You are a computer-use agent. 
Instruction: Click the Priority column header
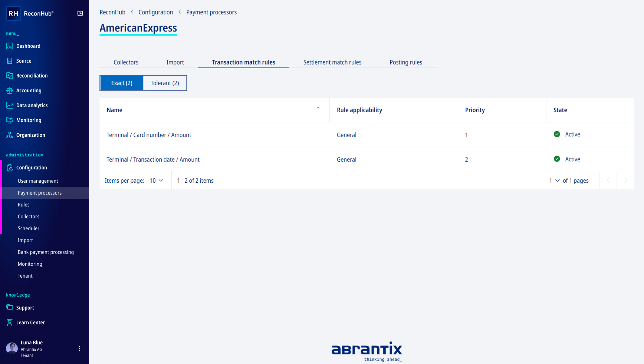tap(475, 110)
